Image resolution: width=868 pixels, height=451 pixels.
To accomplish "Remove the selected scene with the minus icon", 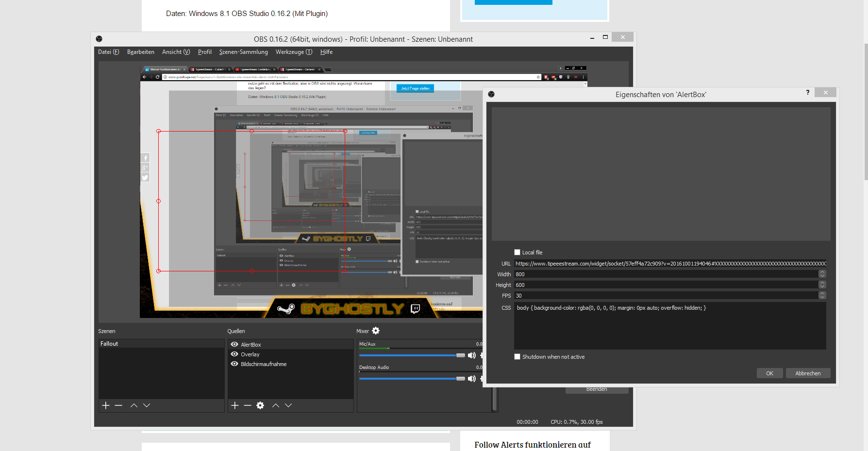I will (x=118, y=405).
